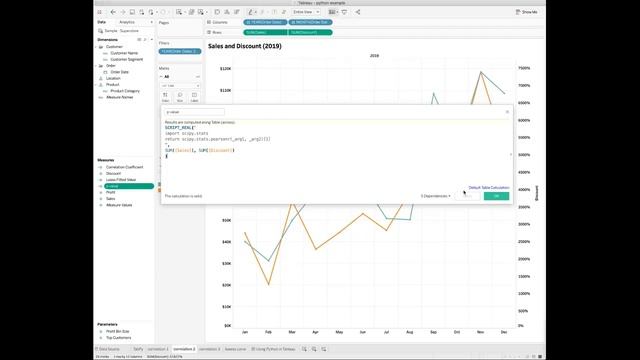Viewport: 640px width, 360px height.
Task: Click the Save workbook icon
Action: (x=132, y=12)
